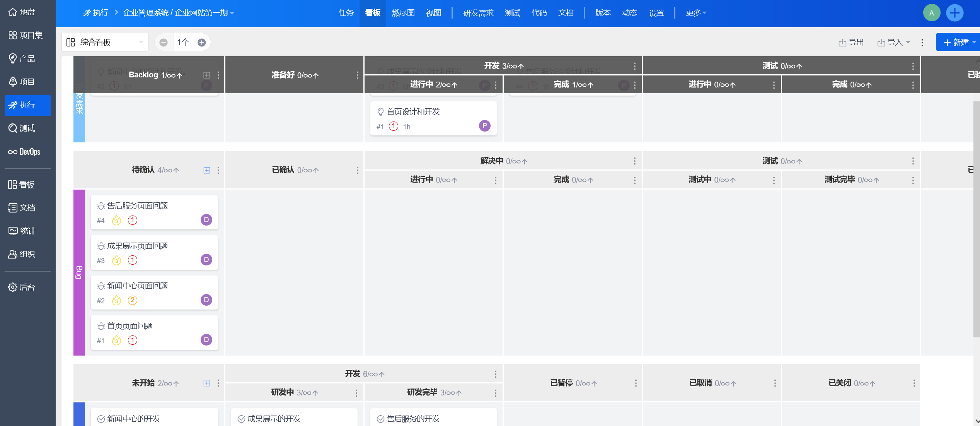Open 后台 admin gear icon
This screenshot has height=426, width=980.
13,287
